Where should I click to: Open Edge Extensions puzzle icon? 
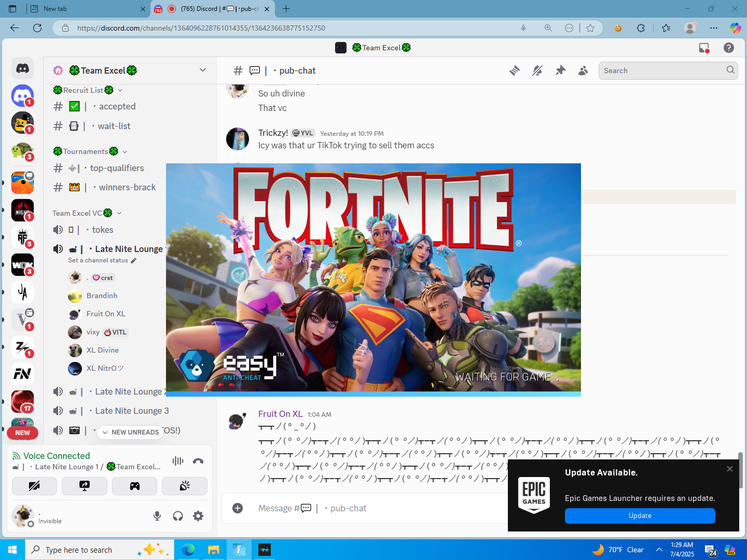pyautogui.click(x=641, y=28)
